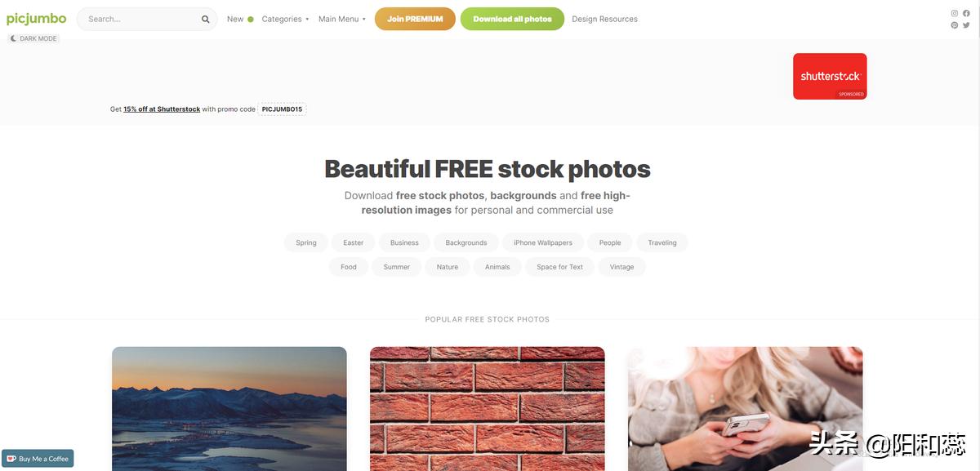980x471 pixels.
Task: Open Design Resources menu item
Action: [x=604, y=19]
